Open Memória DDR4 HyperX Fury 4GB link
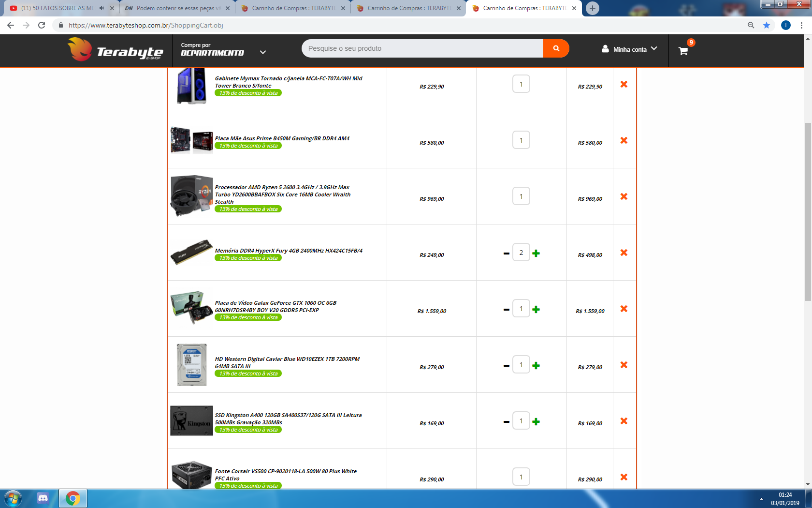812x508 pixels. click(x=289, y=251)
